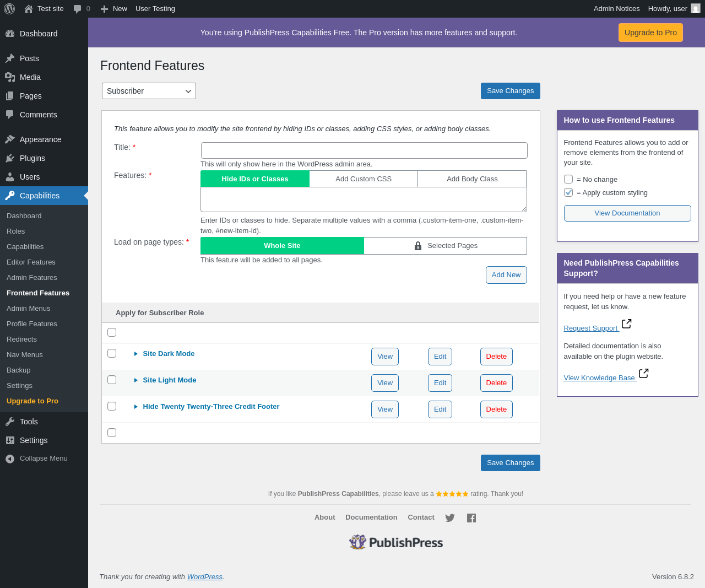This screenshot has width=705, height=588.
Task: Click the plus New icon in admin bar
Action: click(104, 9)
